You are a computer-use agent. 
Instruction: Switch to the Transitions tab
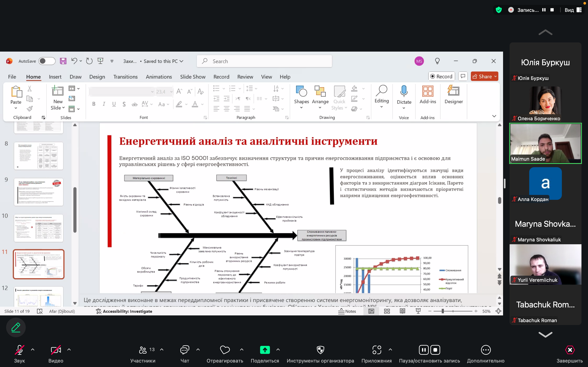pos(125,77)
